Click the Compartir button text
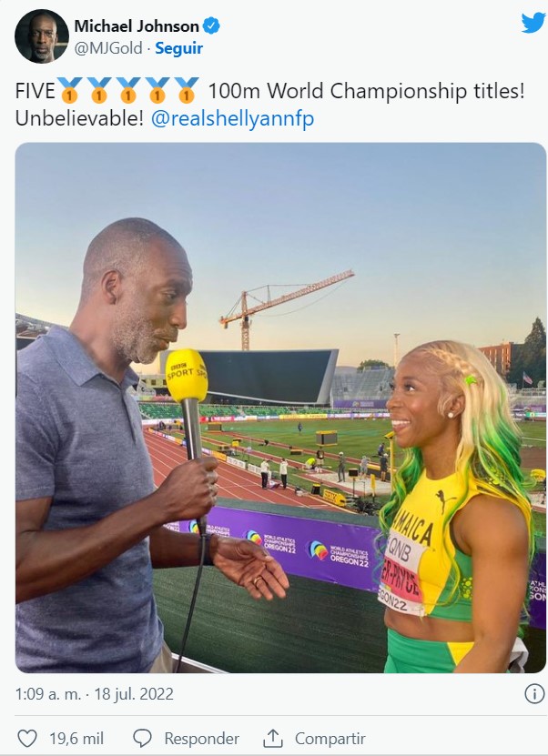 pyautogui.click(x=330, y=738)
